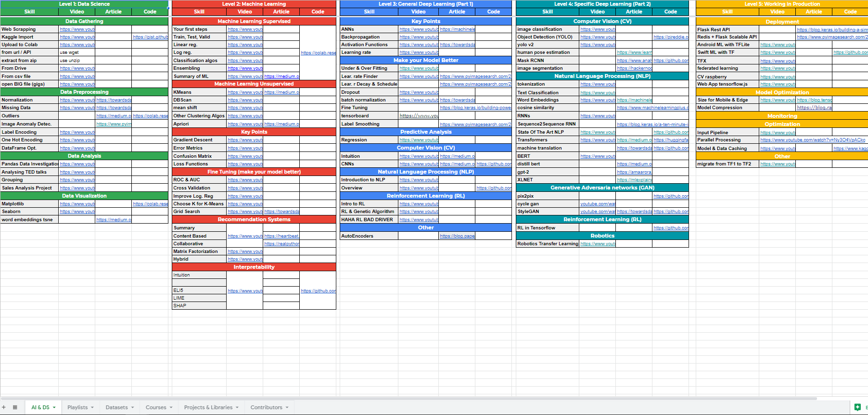Select the 'Level 5: Working in Production' header
Screen dimensions: 868x415
pyautogui.click(x=782, y=4)
